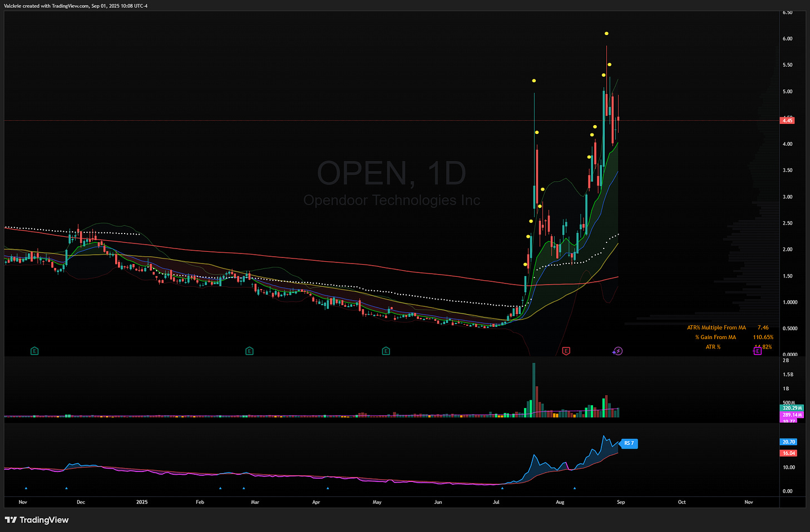
Task: Click the 4.00 price axis label
Action: coord(787,144)
